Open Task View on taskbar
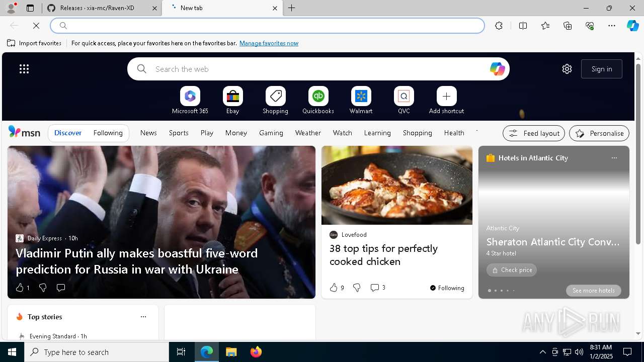 181,352
